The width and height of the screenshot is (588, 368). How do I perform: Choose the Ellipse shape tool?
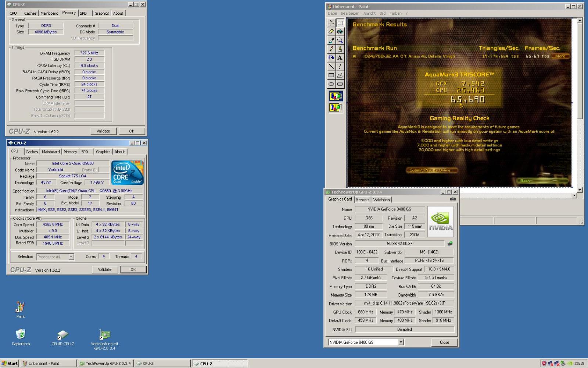(331, 84)
